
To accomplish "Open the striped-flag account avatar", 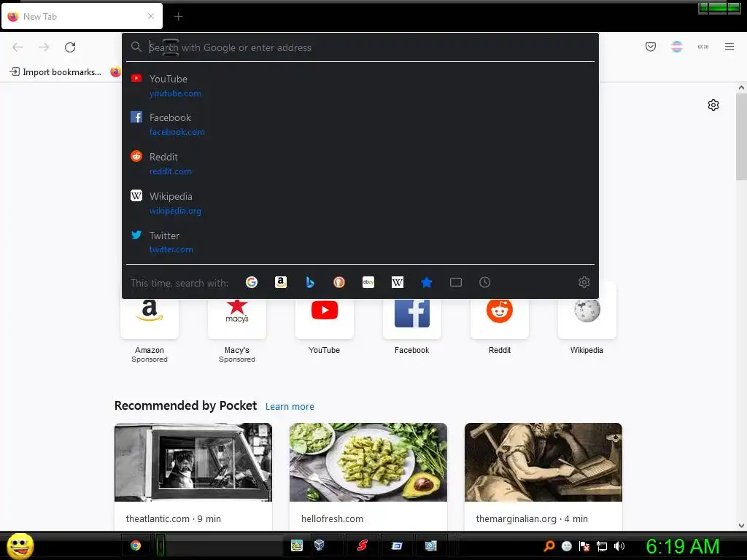I will click(677, 47).
